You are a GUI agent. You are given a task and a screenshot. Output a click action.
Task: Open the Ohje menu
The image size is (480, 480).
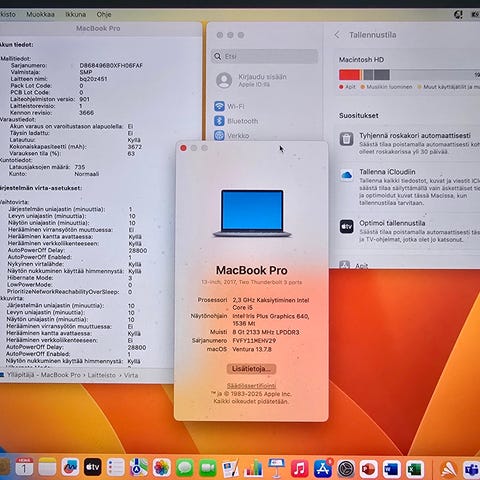coord(104,14)
